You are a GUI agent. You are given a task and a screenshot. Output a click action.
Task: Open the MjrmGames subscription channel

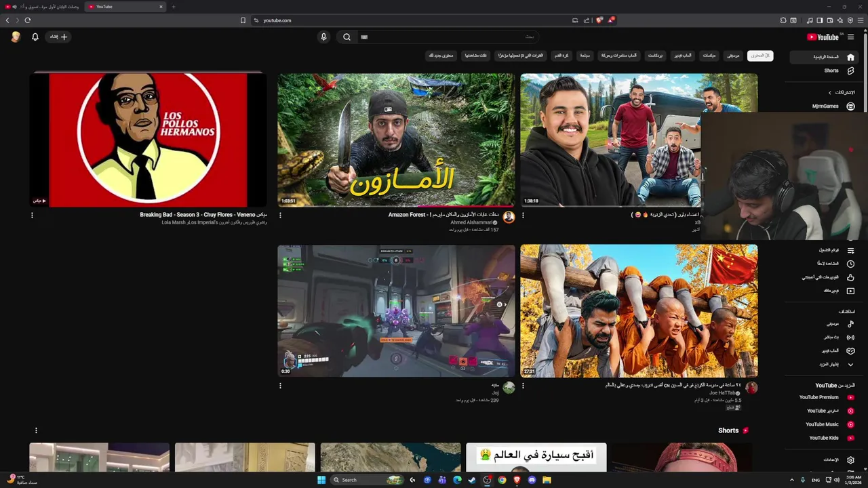825,106
